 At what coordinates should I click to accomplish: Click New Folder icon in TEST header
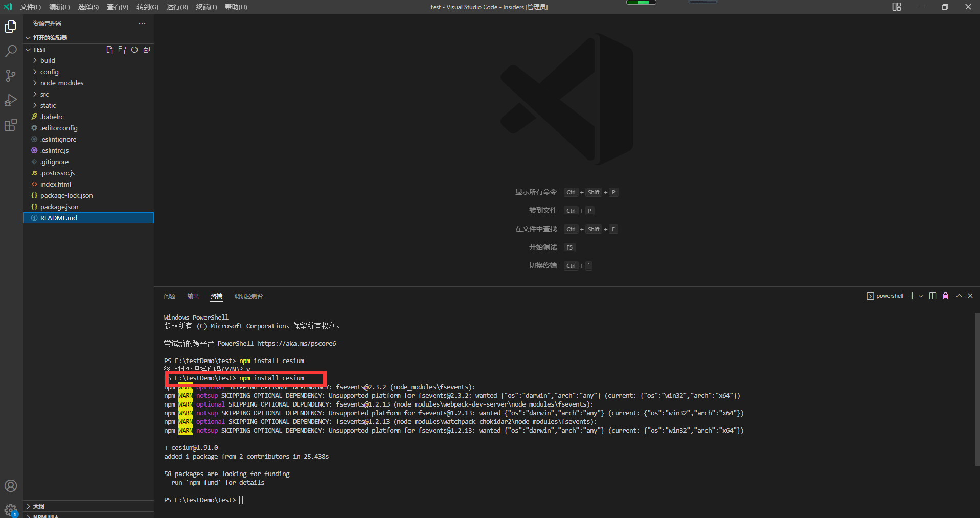tap(122, 50)
